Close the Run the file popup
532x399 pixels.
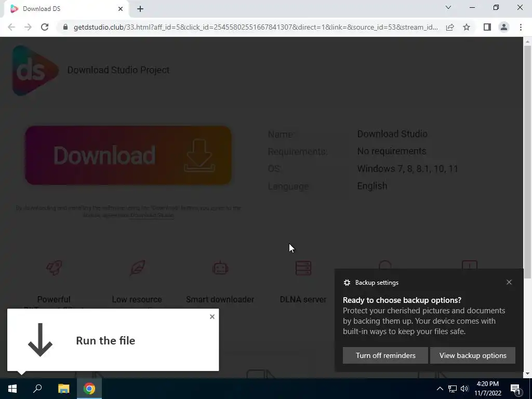pyautogui.click(x=212, y=316)
